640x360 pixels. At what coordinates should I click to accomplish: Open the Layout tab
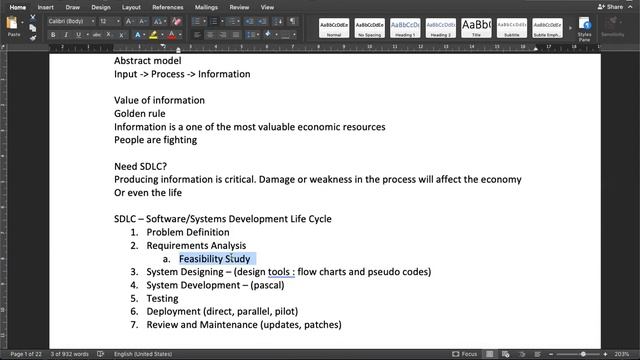pos(131,7)
